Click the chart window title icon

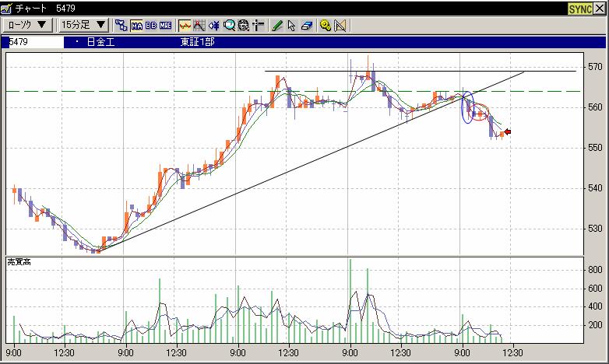pos(6,8)
